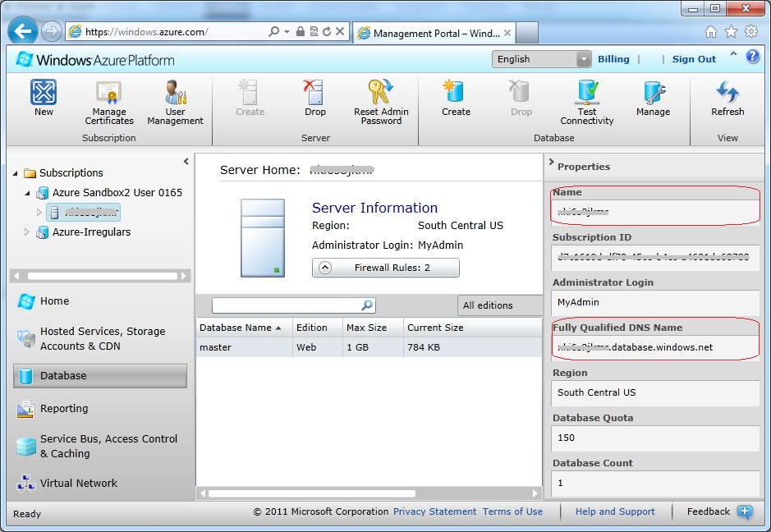
Task: Select the Azure-Irregulars subscription
Action: click(x=91, y=232)
